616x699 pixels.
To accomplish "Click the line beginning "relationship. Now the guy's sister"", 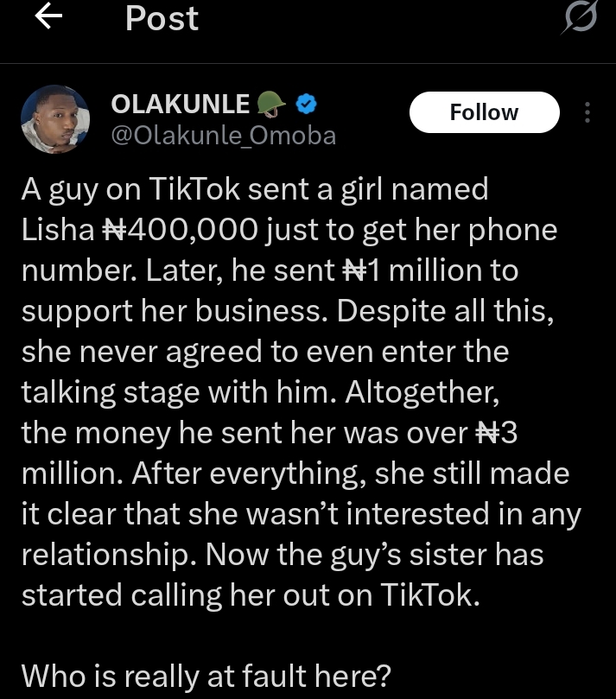I will pos(283,554).
